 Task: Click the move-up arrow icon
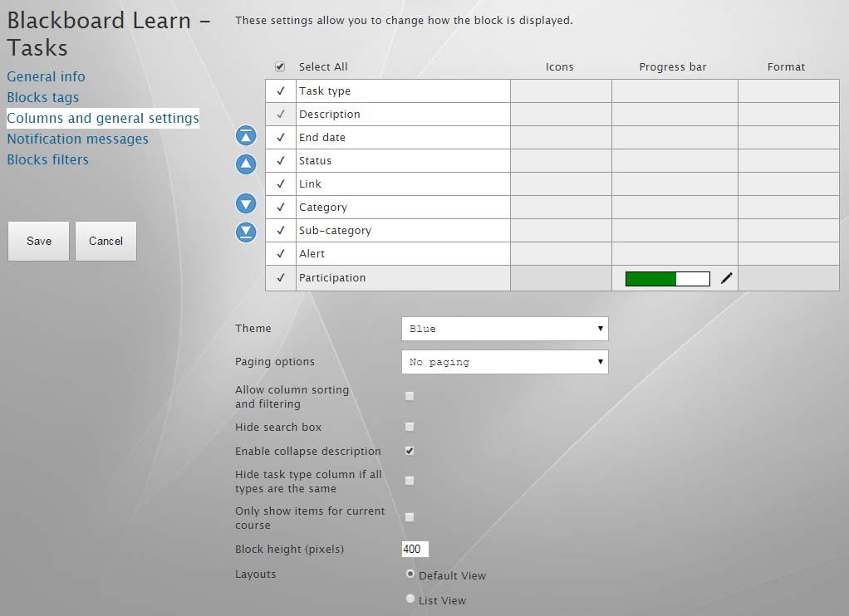coord(246,164)
